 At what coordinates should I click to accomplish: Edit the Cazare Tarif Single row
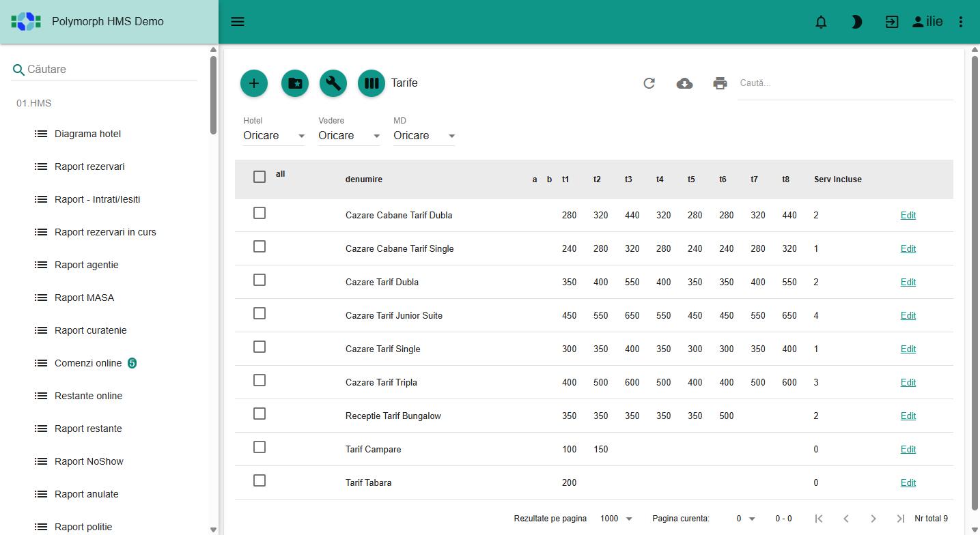908,349
